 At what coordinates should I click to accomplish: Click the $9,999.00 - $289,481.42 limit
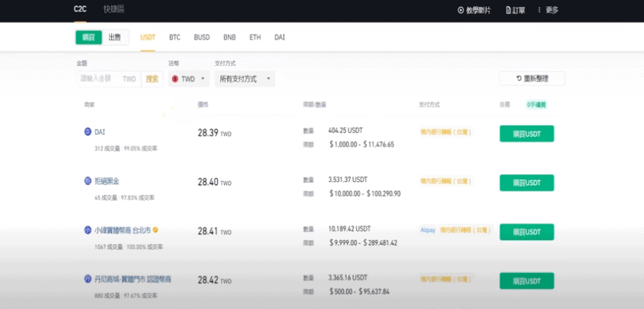(363, 242)
